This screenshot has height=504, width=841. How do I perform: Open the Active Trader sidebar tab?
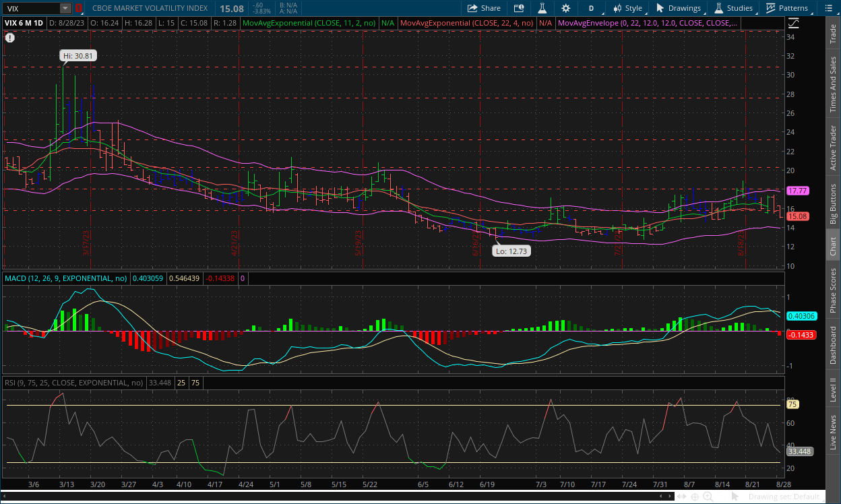coord(834,148)
